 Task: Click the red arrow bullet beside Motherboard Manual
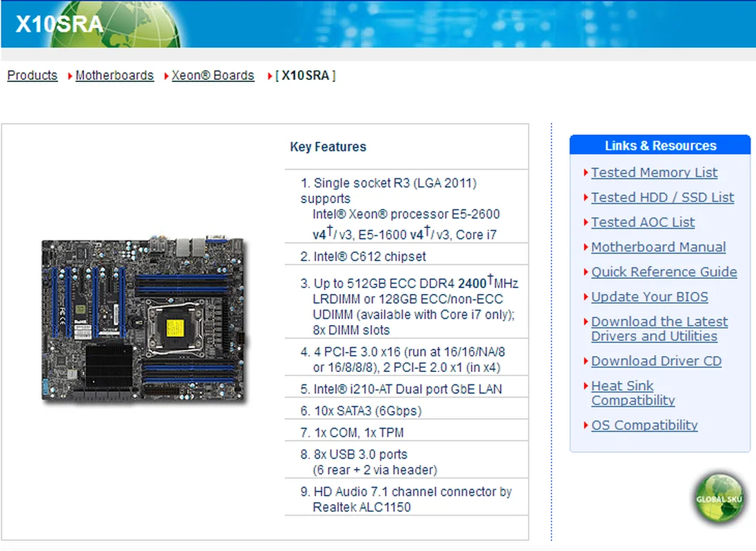pos(586,247)
